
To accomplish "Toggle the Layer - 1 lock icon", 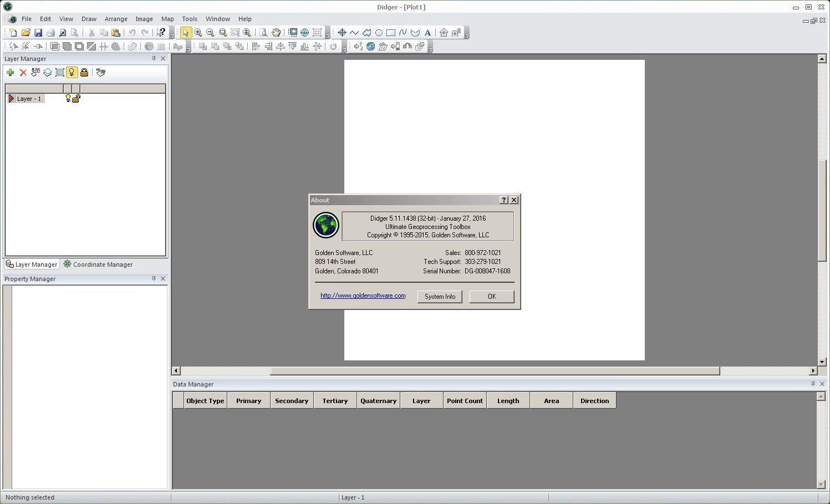I will [x=77, y=99].
